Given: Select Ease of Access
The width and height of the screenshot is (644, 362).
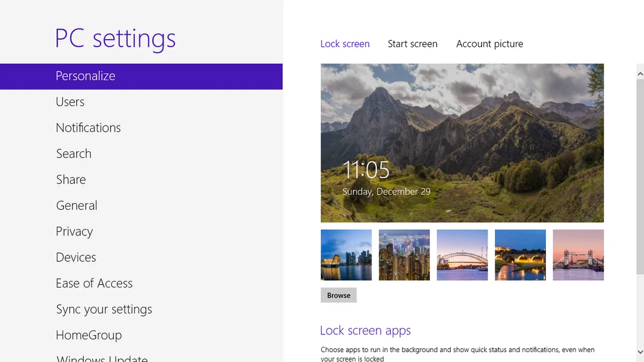Looking at the screenshot, I should pos(94,283).
